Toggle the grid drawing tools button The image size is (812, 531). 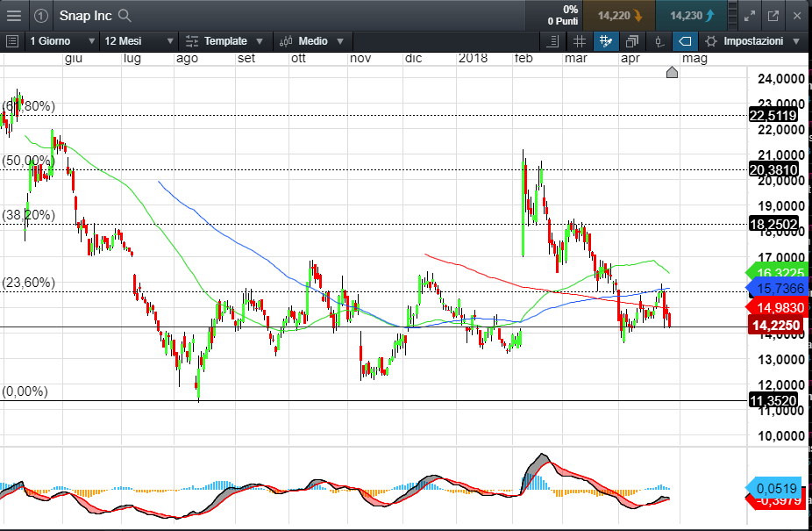(605, 41)
